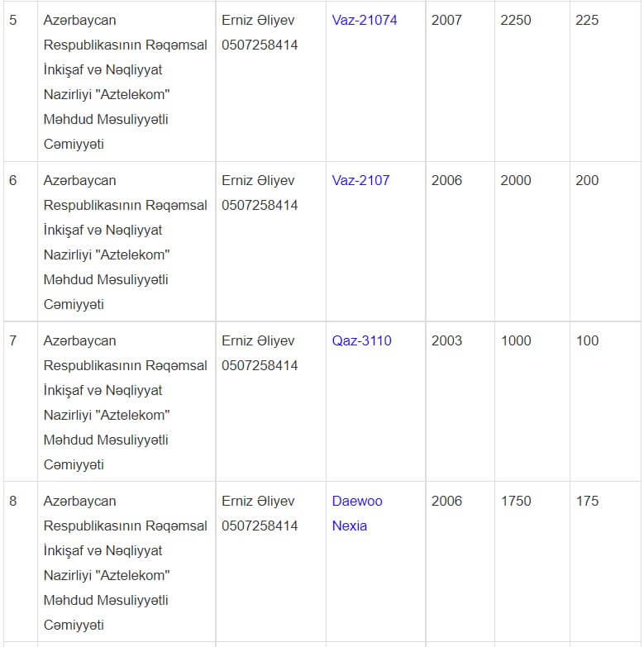Screen dimensions: 644x647
Task: Select the row number 7 cell
Action: click(13, 340)
